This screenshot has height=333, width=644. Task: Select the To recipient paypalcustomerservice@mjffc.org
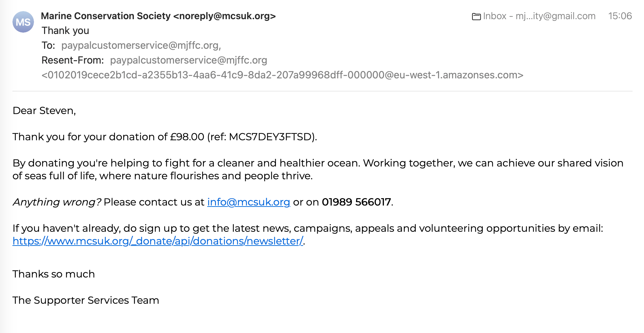point(141,45)
